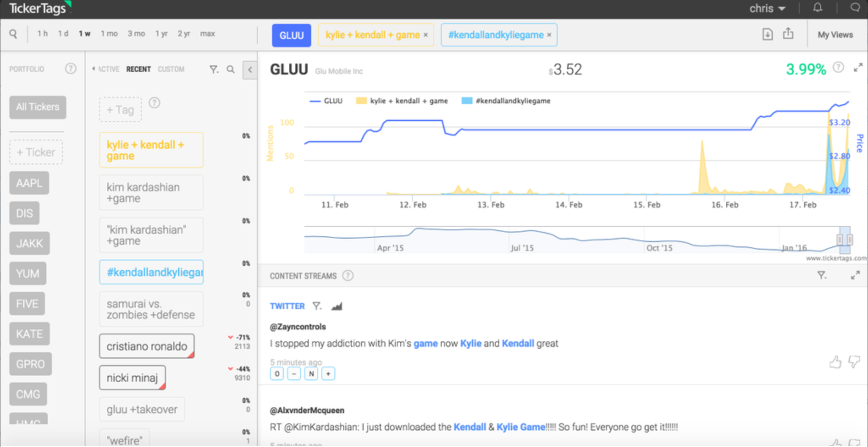Filter the Twitter stream
The height and width of the screenshot is (447, 868).
click(317, 306)
